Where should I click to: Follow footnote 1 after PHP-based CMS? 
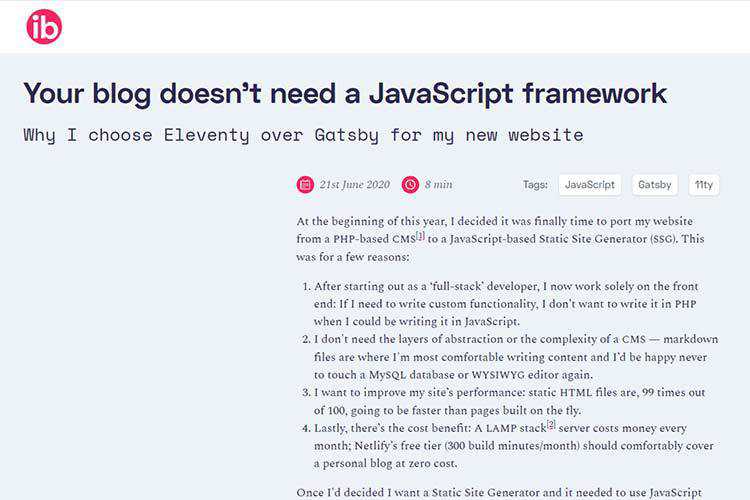coord(420,236)
